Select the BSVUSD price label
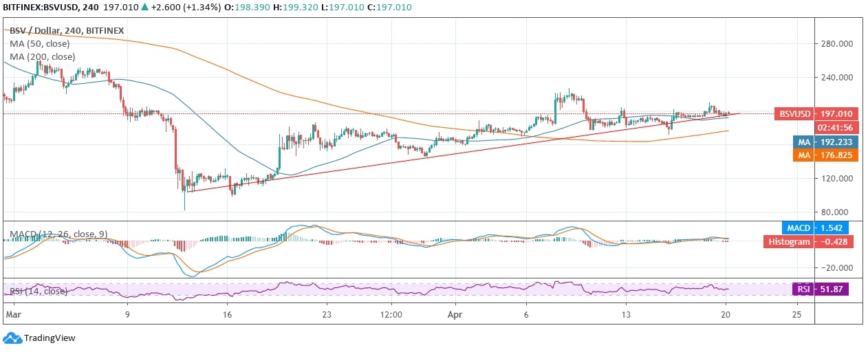Viewport: 868px width, 352px height. tap(794, 114)
